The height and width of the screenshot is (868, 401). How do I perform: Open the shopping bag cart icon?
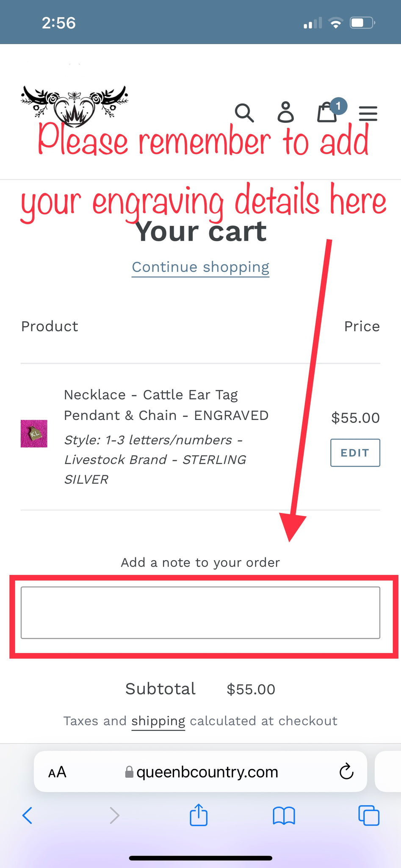pyautogui.click(x=327, y=112)
